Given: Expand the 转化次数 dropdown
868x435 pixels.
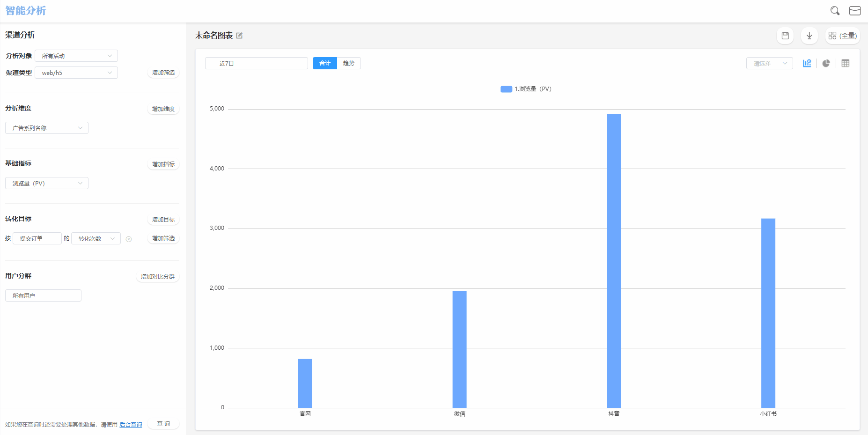Looking at the screenshot, I should (x=96, y=238).
